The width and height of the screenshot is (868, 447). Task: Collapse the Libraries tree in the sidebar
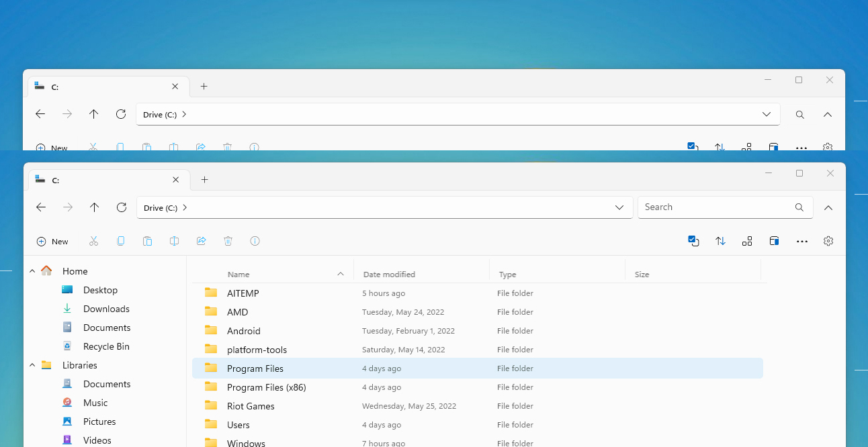(32, 364)
